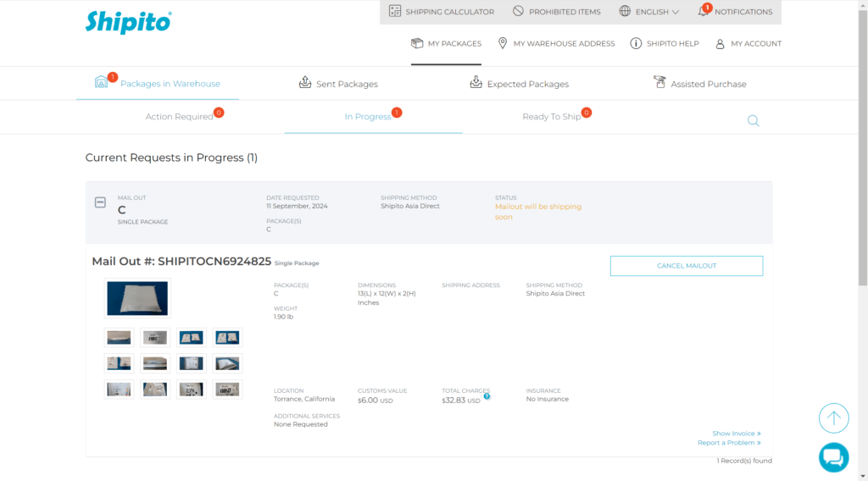Viewport: 868px width, 481px height.
Task: Open the large main package photo
Action: coord(137,299)
